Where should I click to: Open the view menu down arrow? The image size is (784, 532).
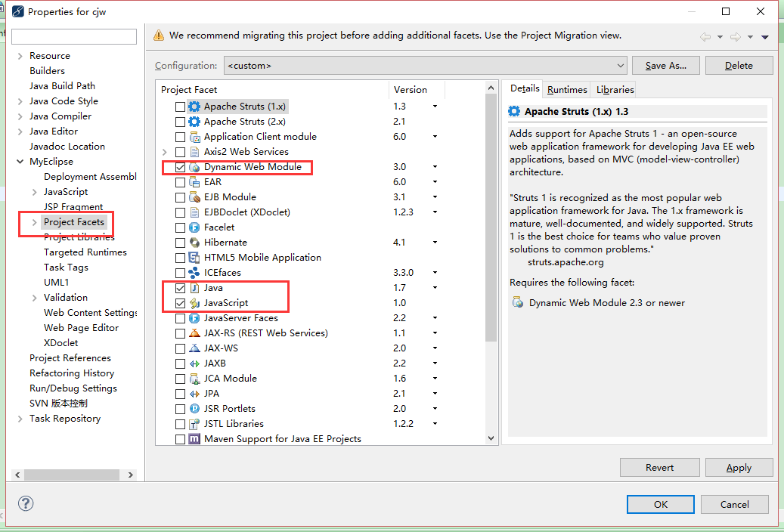tap(765, 37)
